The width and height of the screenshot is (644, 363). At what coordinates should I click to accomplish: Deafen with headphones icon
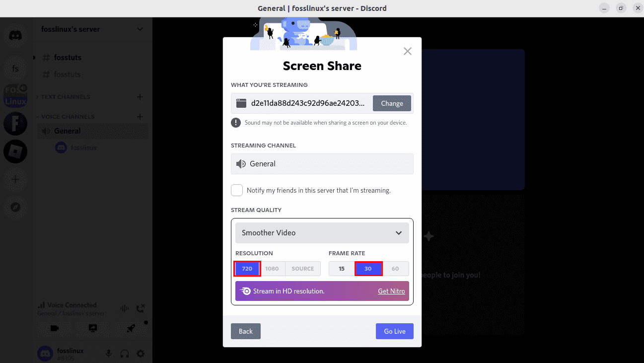(125, 354)
